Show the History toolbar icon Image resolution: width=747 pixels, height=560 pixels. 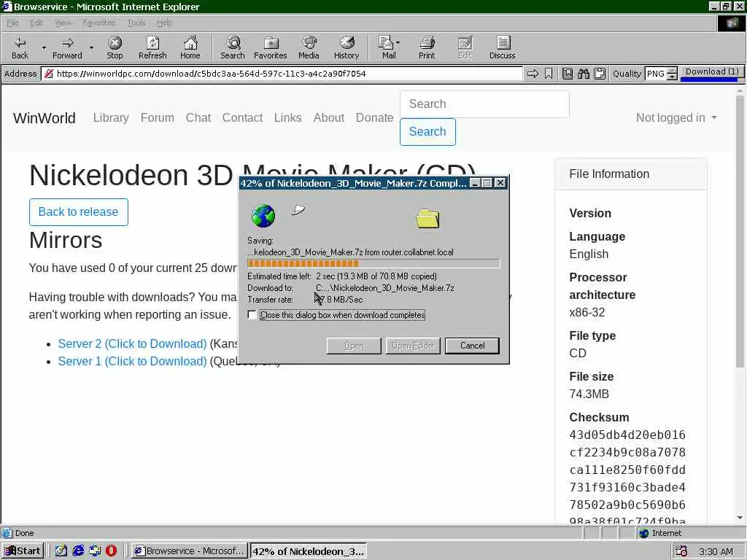tap(347, 47)
